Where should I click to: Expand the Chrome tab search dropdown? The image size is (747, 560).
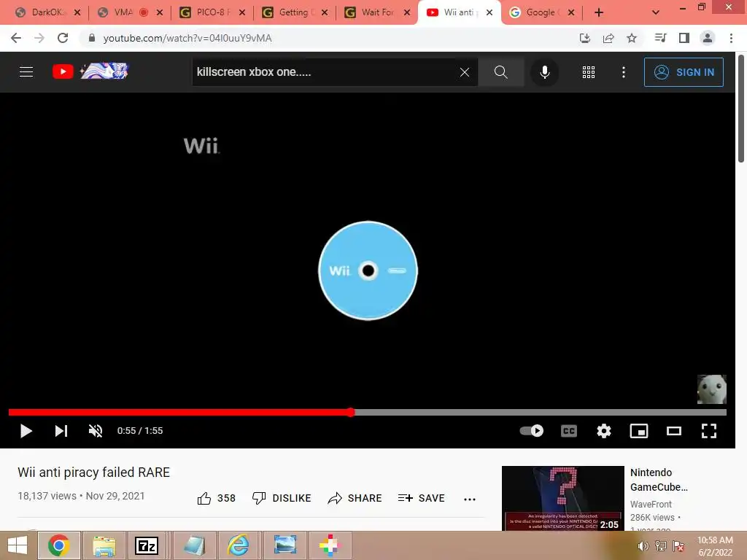tap(656, 12)
